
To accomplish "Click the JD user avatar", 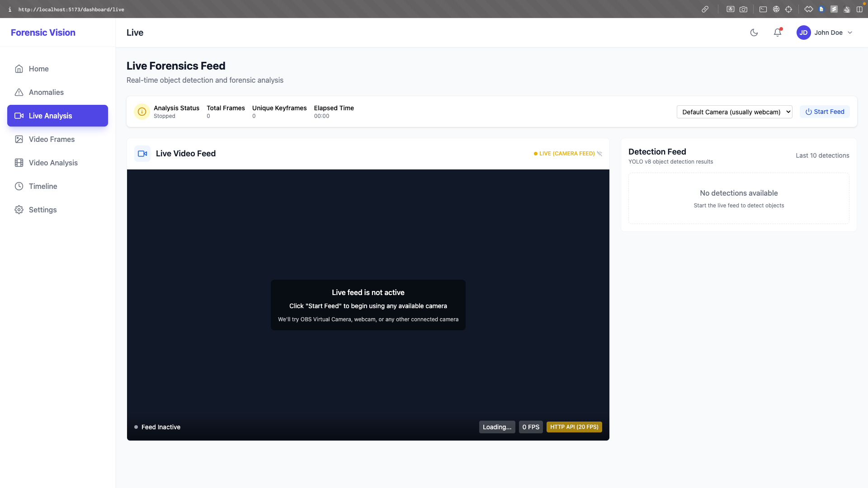I will [803, 33].
